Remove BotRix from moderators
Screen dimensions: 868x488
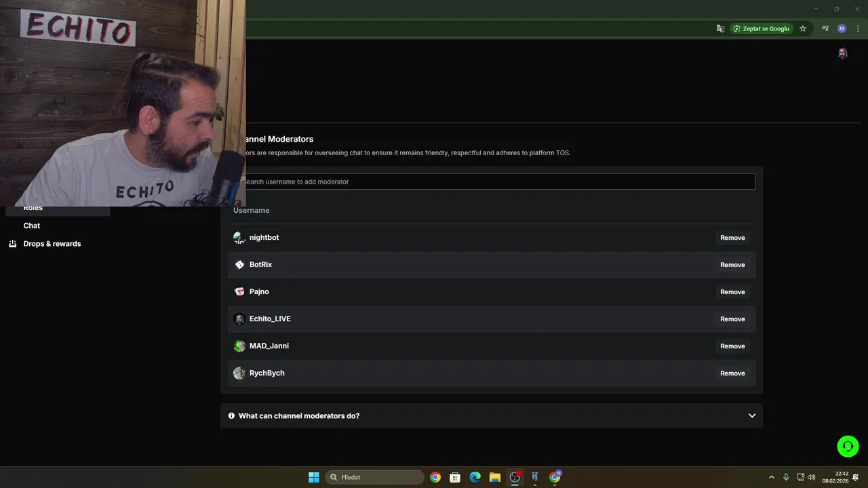click(x=732, y=265)
